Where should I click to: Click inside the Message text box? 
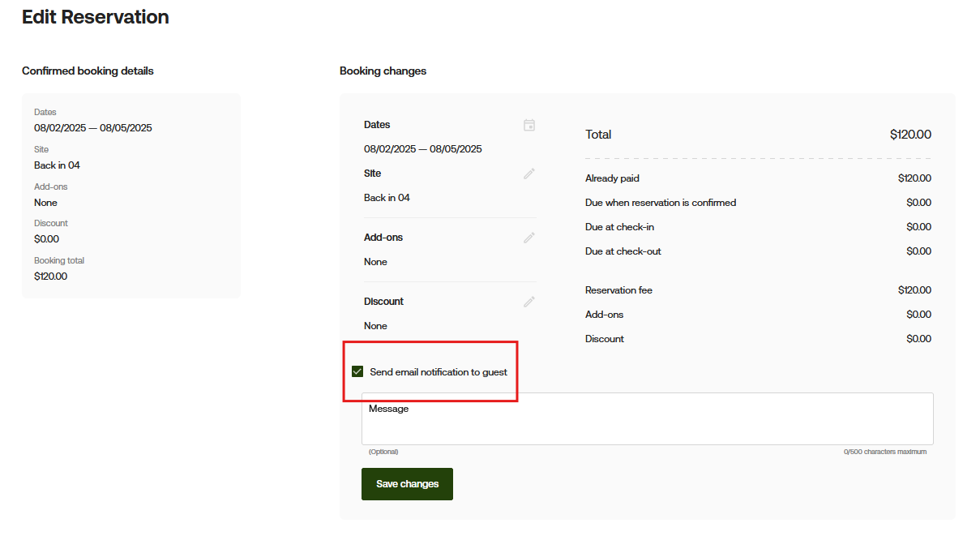pos(647,418)
